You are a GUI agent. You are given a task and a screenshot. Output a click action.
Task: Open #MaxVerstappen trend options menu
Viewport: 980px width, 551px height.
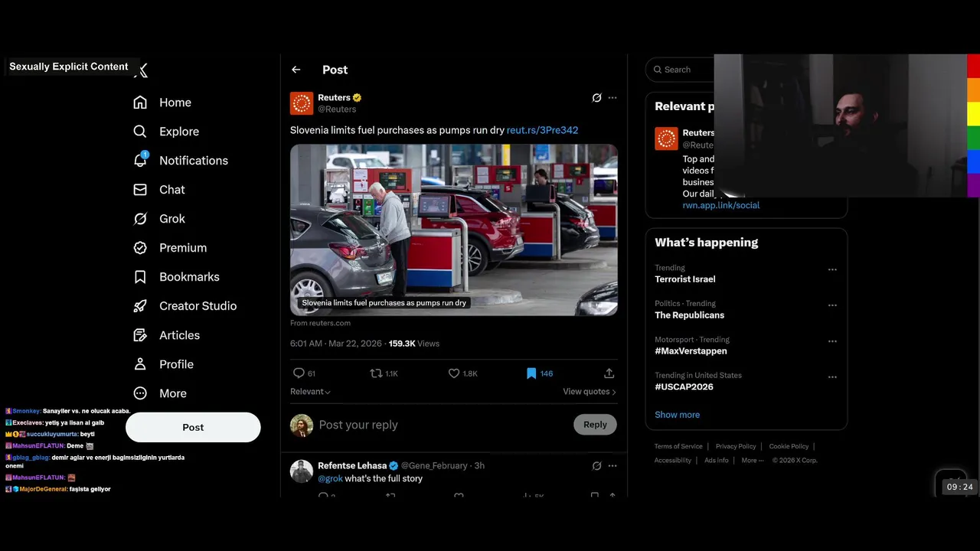[x=832, y=341]
